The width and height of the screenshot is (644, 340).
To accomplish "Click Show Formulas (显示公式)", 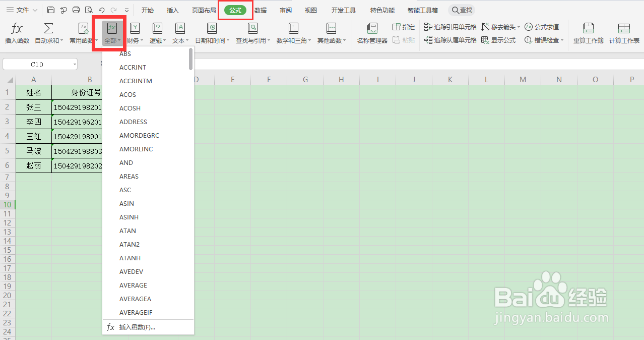I will point(498,40).
